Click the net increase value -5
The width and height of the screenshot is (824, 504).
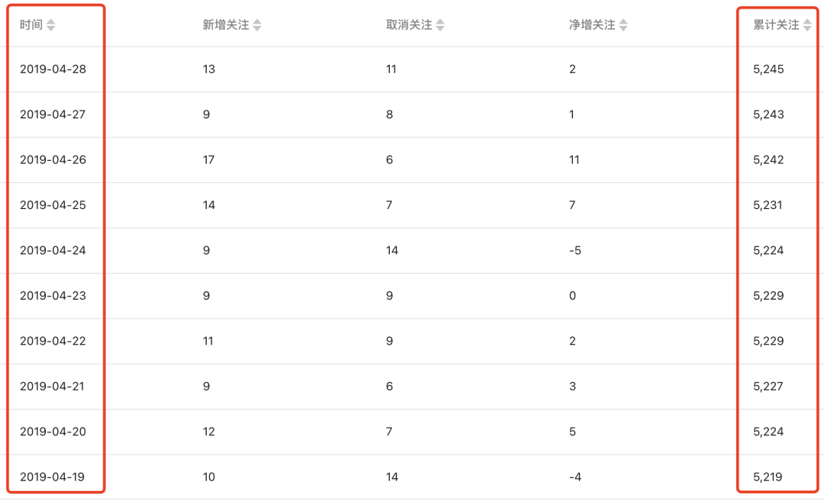[x=575, y=251]
